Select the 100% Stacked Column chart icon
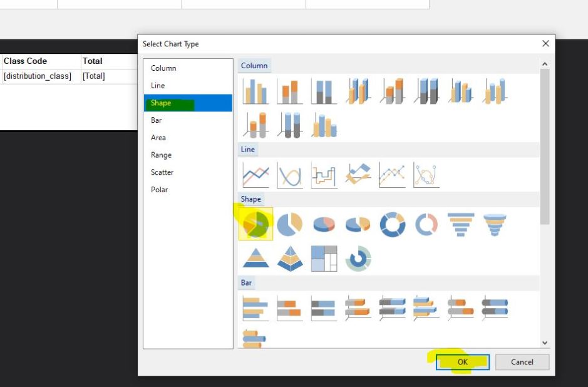Viewport: 588px width, 387px height. [x=324, y=91]
